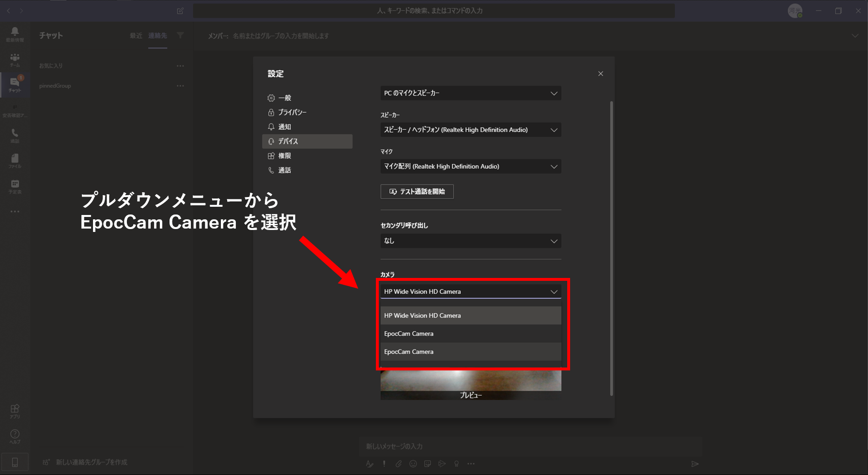Start a test call button
Screen dimensions: 868x475
pyautogui.click(x=417, y=192)
